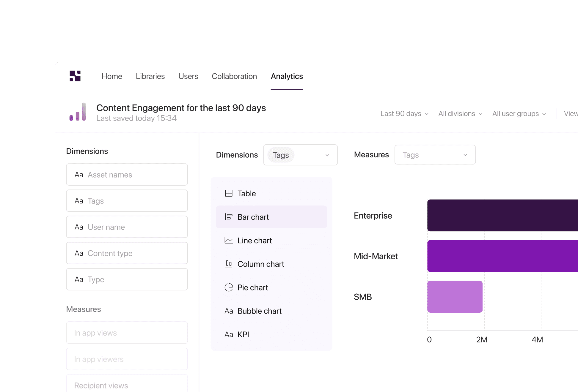This screenshot has height=392, width=578.
Task: Click the Aa icon beside KPI
Action: click(x=229, y=334)
